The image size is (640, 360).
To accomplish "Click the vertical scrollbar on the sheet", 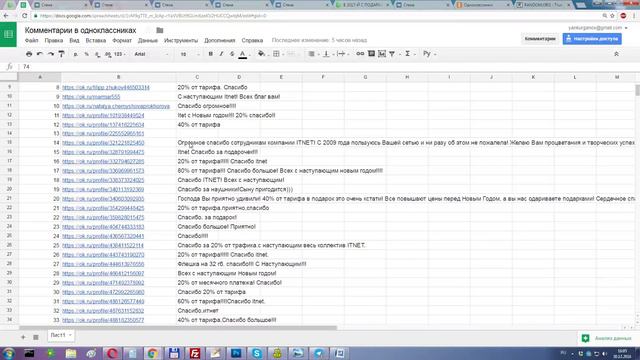I will (x=637, y=90).
